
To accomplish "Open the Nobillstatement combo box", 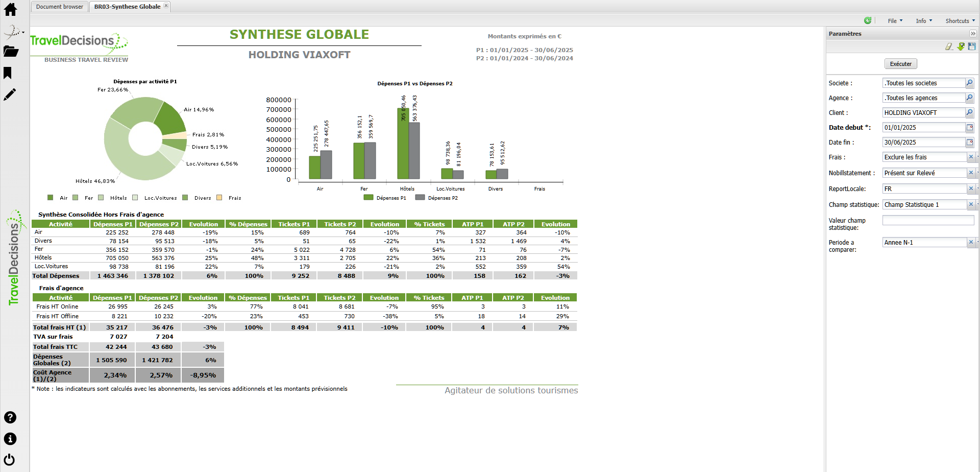I will [924, 173].
